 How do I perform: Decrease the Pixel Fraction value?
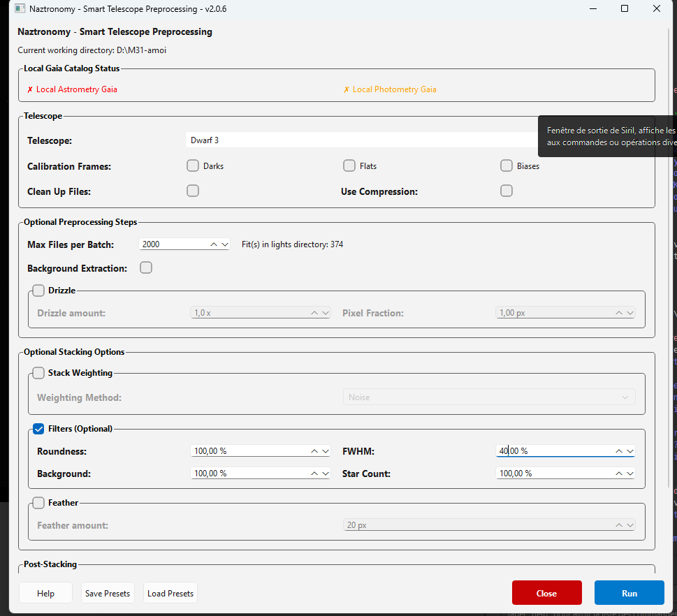tap(630, 313)
